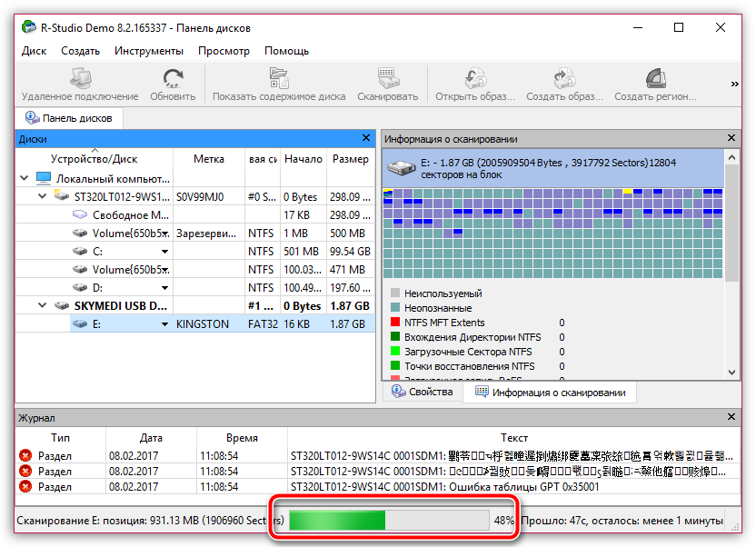The height and width of the screenshot is (547, 756).
Task: Click the FAT32 filesystem cell
Action: coord(263,323)
